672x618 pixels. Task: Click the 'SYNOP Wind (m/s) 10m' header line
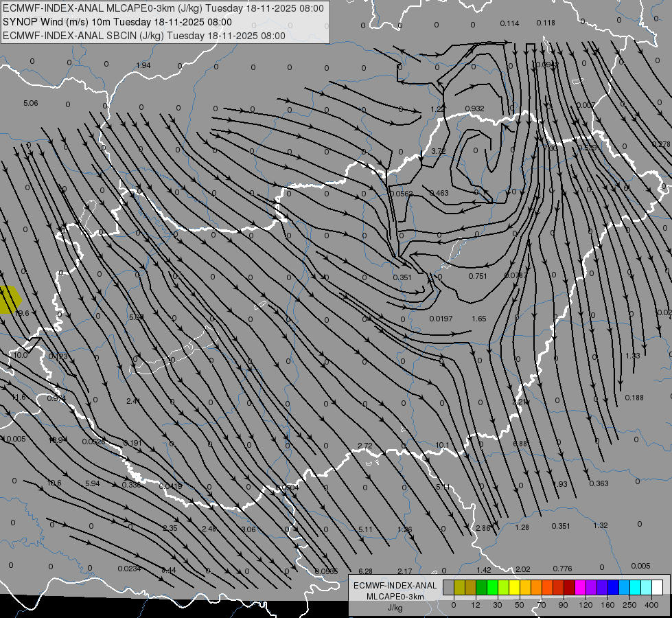(x=117, y=22)
